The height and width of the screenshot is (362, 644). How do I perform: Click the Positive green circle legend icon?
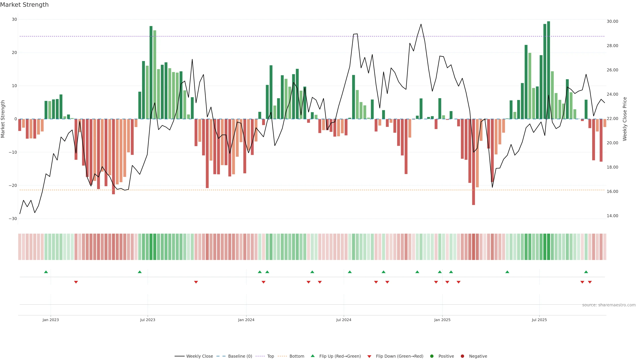pyautogui.click(x=432, y=356)
